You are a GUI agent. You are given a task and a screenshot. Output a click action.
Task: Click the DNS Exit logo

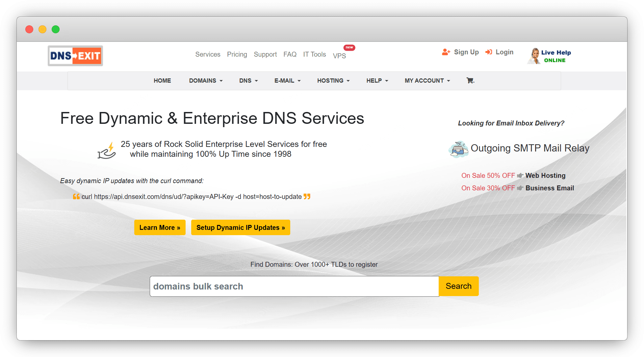pos(75,56)
